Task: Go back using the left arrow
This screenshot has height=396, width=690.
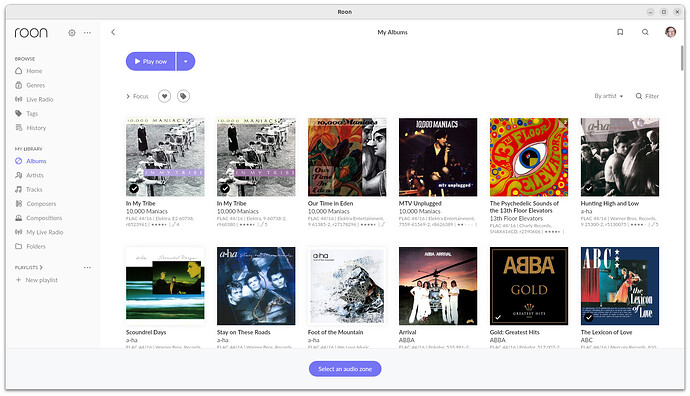Action: point(113,32)
